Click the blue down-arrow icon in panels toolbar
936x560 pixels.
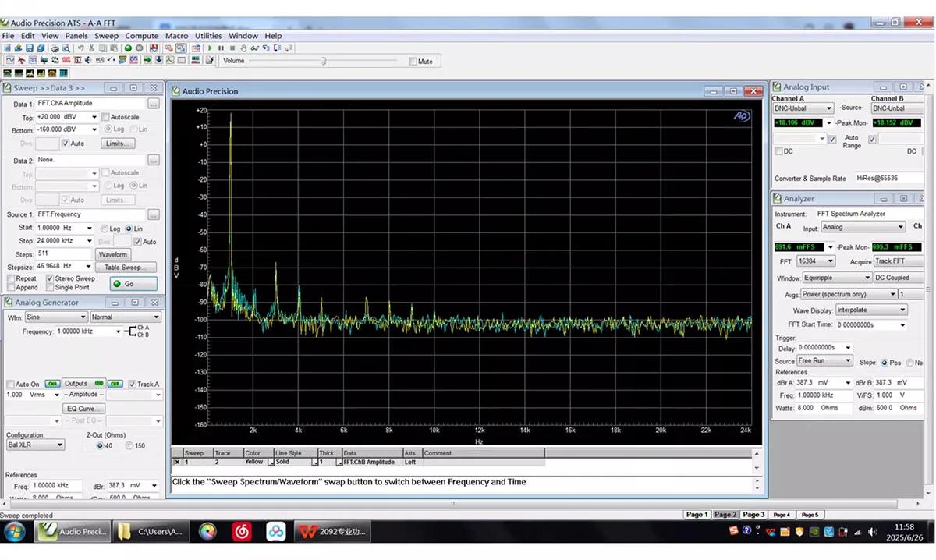click(x=159, y=60)
